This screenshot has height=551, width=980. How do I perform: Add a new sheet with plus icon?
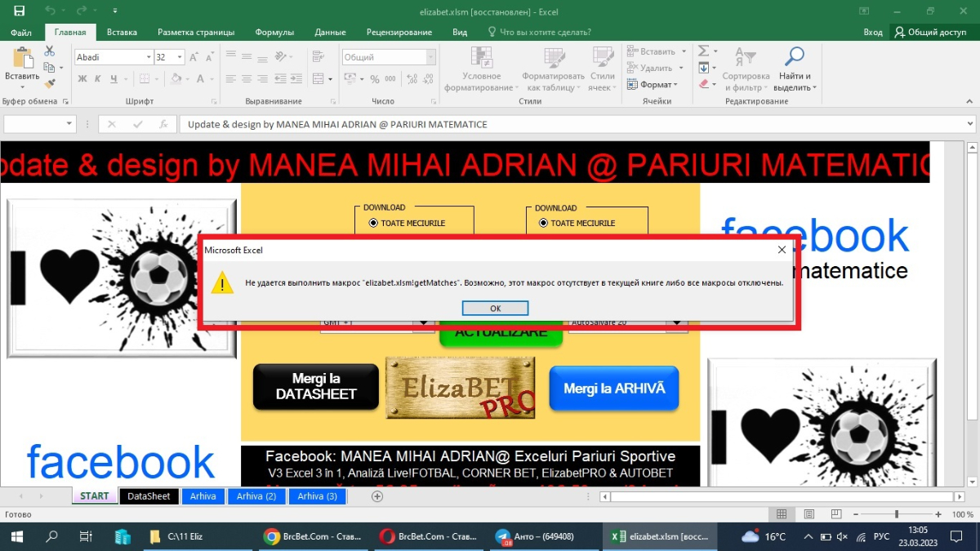tap(377, 496)
